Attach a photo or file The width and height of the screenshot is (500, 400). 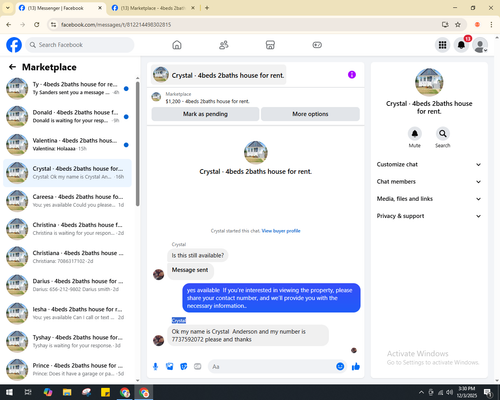coord(170,367)
